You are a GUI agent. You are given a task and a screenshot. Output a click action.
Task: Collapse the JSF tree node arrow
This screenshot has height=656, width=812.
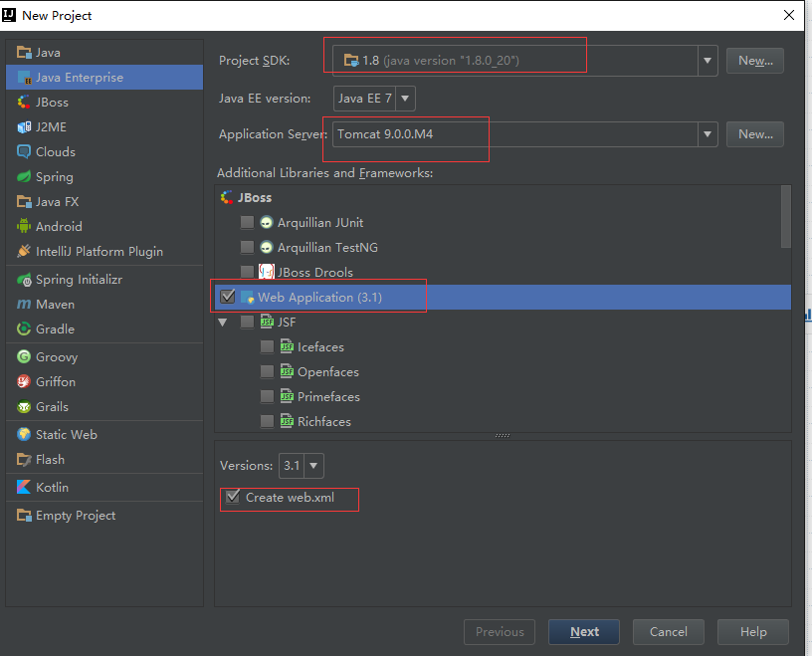(223, 323)
